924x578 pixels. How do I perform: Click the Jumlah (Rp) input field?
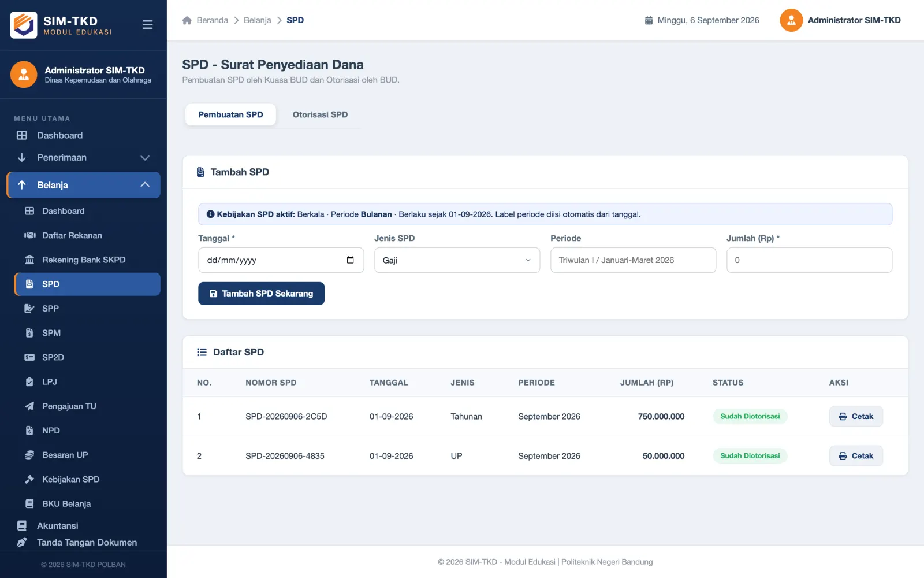click(x=809, y=260)
